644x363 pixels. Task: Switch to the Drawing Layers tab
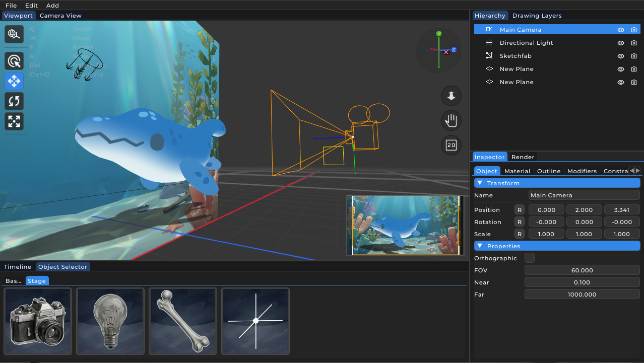pos(537,15)
